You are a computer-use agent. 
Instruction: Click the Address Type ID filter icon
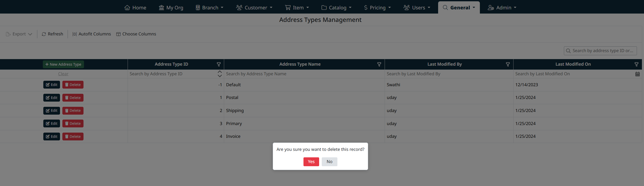pos(219,64)
